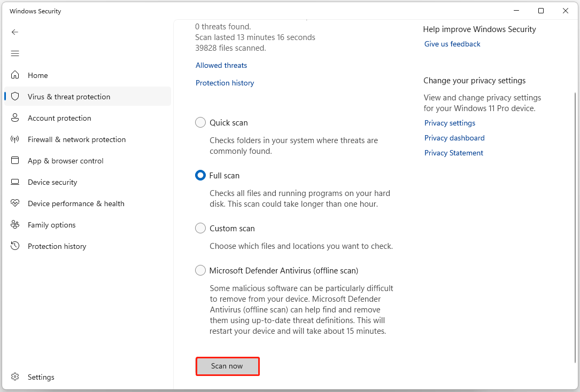Click the Virus & threat protection shield icon
The height and width of the screenshot is (392, 580).
point(15,97)
